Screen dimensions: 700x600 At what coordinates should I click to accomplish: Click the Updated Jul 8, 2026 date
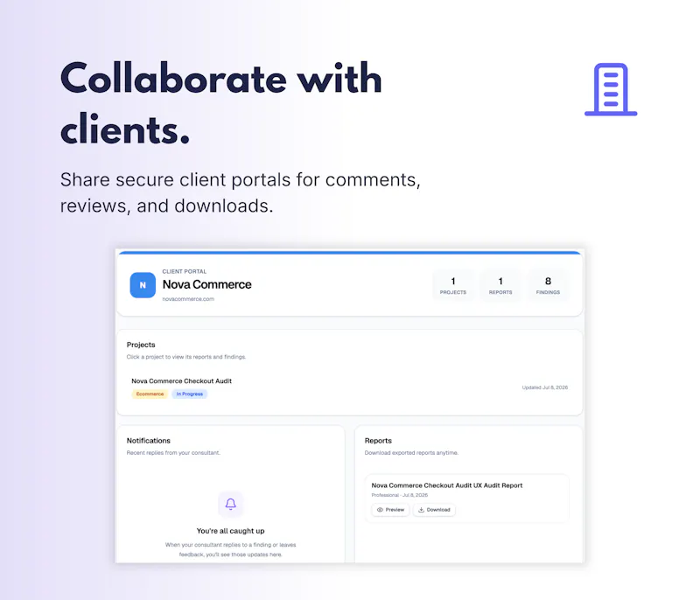[544, 387]
